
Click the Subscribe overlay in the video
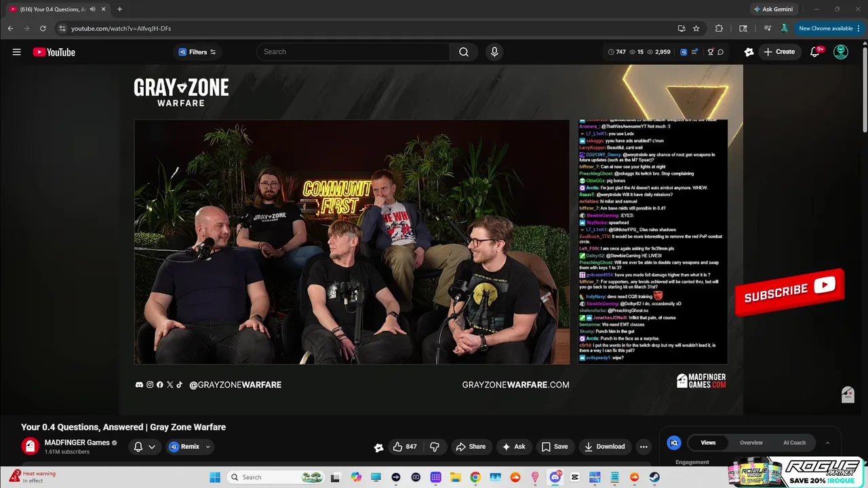point(790,292)
